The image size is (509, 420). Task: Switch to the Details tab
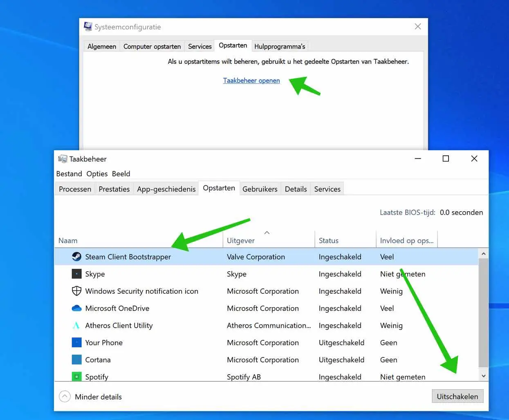[x=296, y=189]
